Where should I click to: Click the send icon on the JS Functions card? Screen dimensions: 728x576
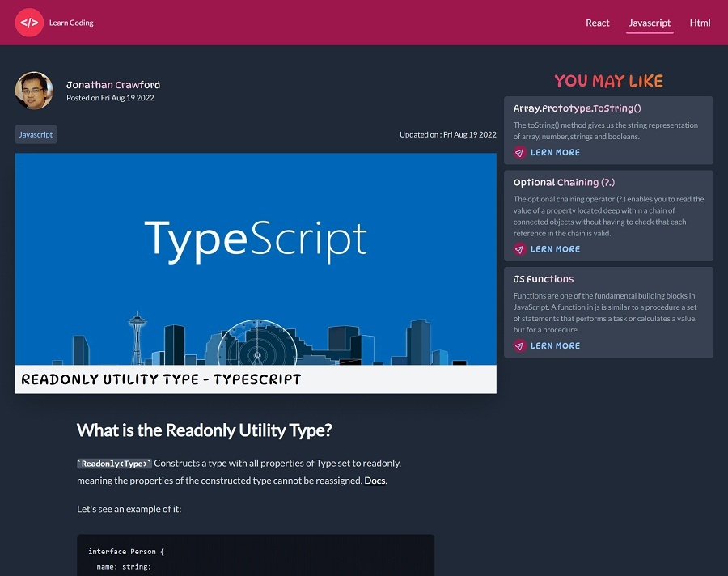click(x=518, y=345)
